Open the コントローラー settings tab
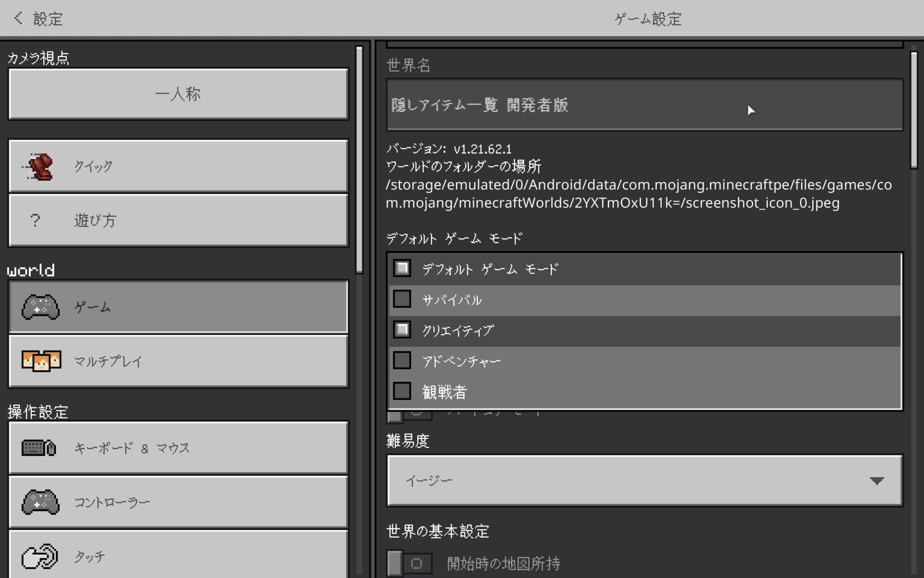The width and height of the screenshot is (924, 578). click(178, 502)
